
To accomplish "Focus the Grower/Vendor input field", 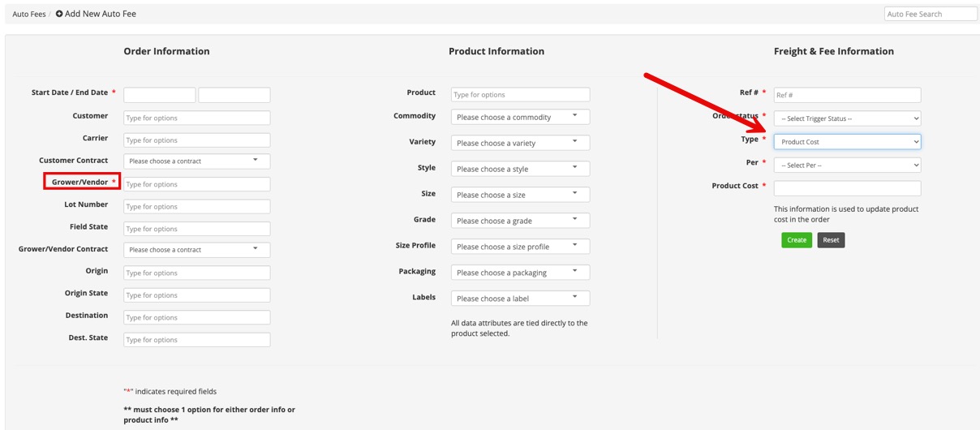I will coord(196,184).
